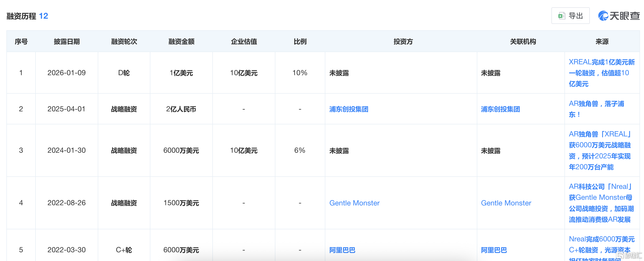644x261 pixels.
Task: Click the 企业估值 column header
Action: coord(244,41)
